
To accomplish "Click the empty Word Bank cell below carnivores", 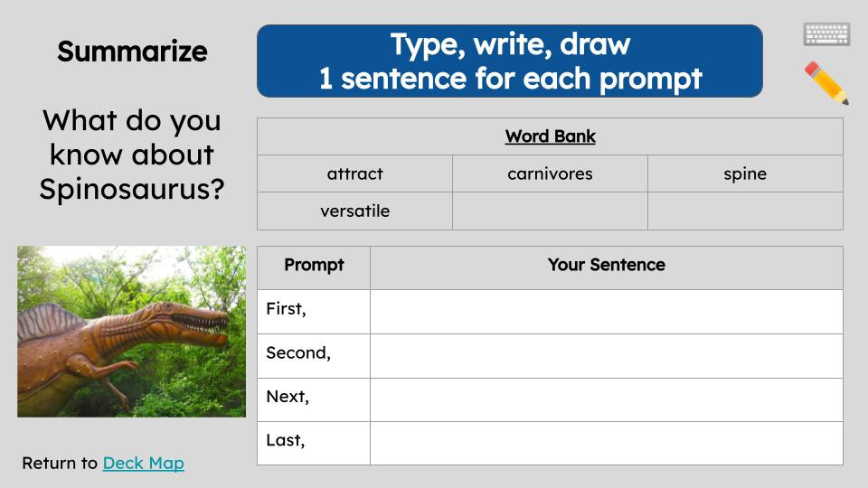I will (550, 211).
